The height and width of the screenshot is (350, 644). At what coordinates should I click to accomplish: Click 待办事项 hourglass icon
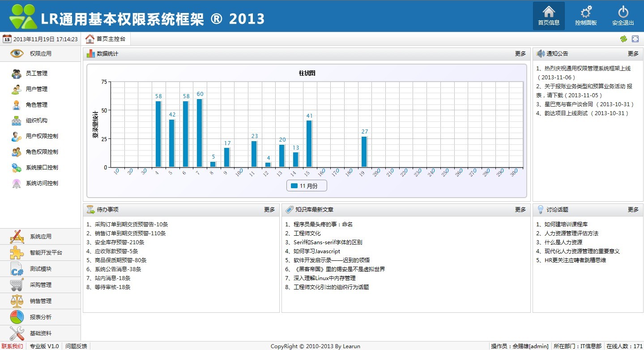91,209
